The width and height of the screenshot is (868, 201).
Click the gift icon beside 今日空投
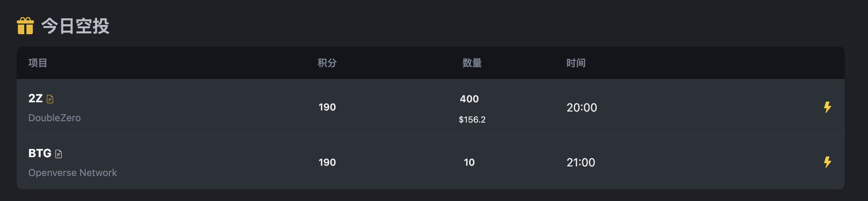(25, 26)
